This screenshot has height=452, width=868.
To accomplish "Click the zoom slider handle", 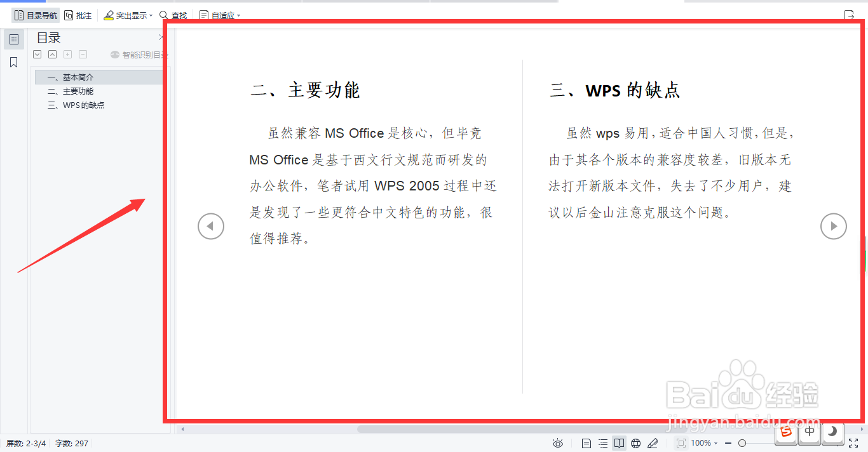I will coord(742,443).
